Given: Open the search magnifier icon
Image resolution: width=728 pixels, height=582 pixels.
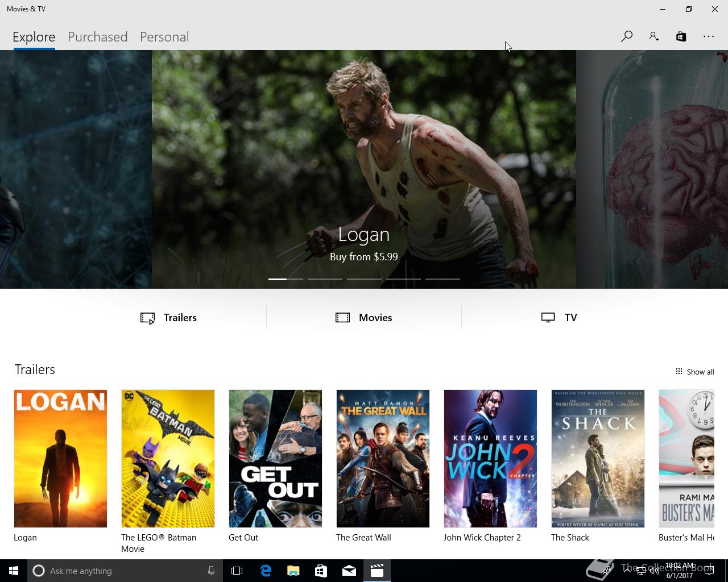Looking at the screenshot, I should pos(627,36).
